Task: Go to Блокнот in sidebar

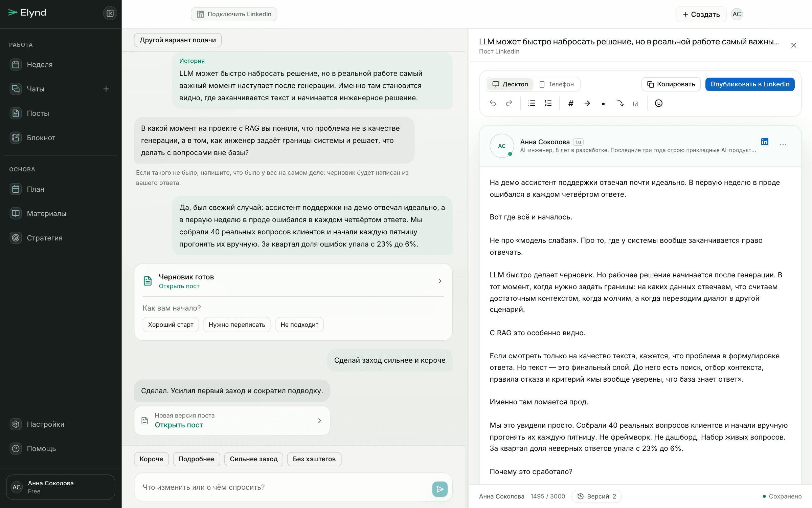Action: 61,137
